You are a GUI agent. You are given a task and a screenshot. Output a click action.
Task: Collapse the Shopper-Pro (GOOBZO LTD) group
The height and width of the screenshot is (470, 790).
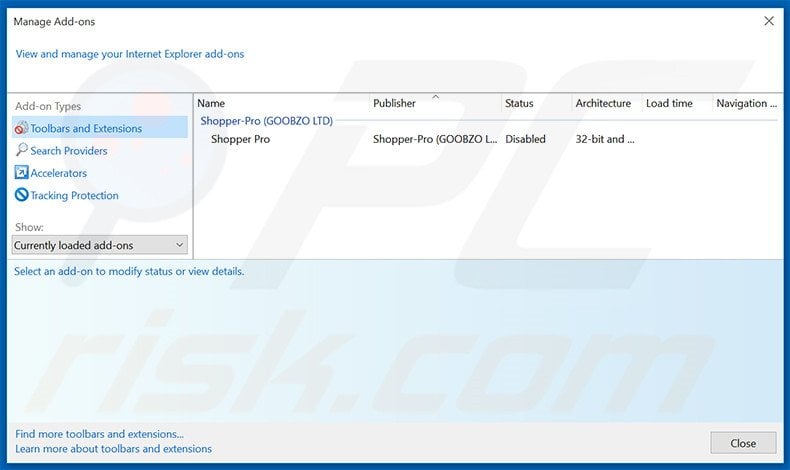coord(266,121)
